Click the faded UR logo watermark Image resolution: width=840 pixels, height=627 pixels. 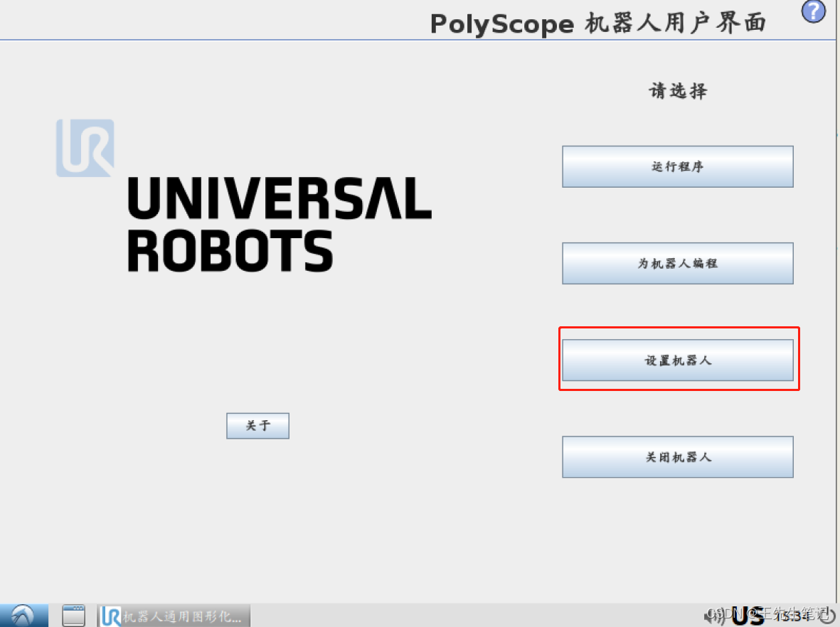tap(85, 148)
